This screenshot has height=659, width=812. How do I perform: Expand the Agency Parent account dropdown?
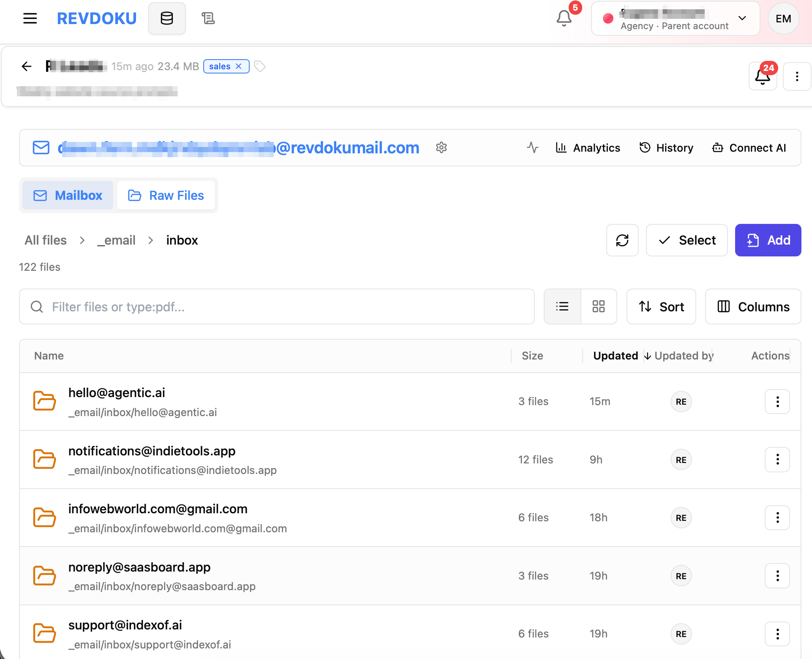coord(675,19)
